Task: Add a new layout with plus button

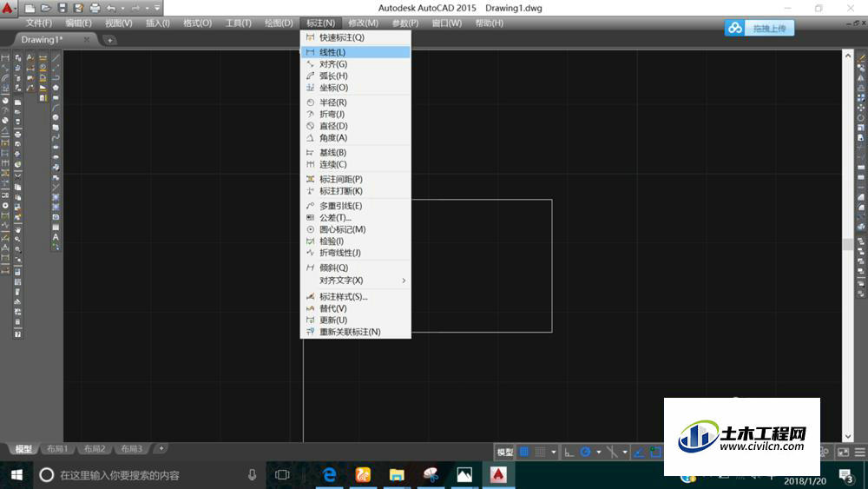Action: coord(161,448)
